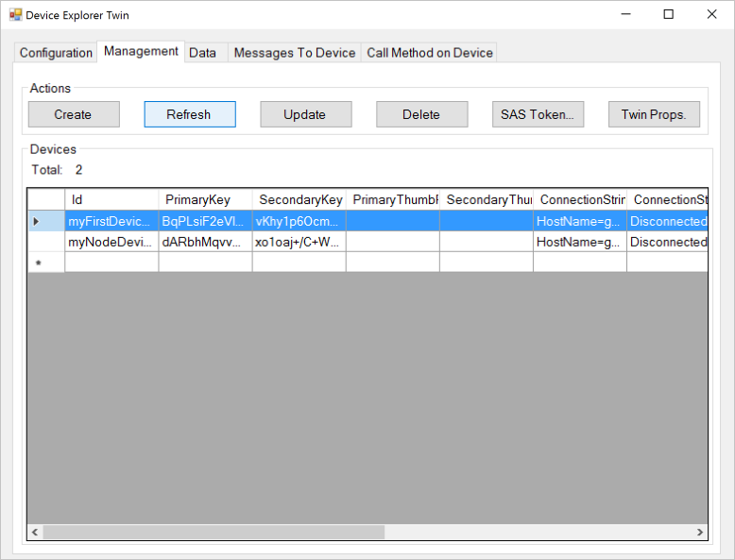Click HostName=g... cell in myFirstDevic row
The height and width of the screenshot is (560, 735).
tap(580, 221)
